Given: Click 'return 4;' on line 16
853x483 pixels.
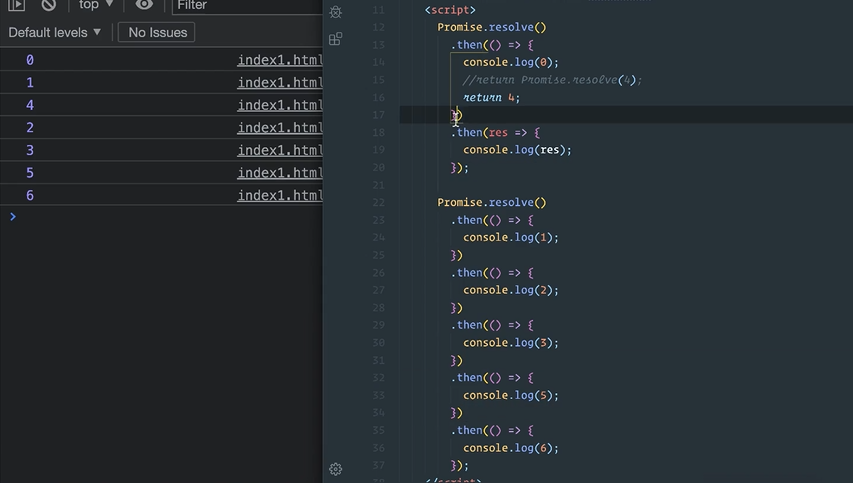Looking at the screenshot, I should (x=491, y=97).
